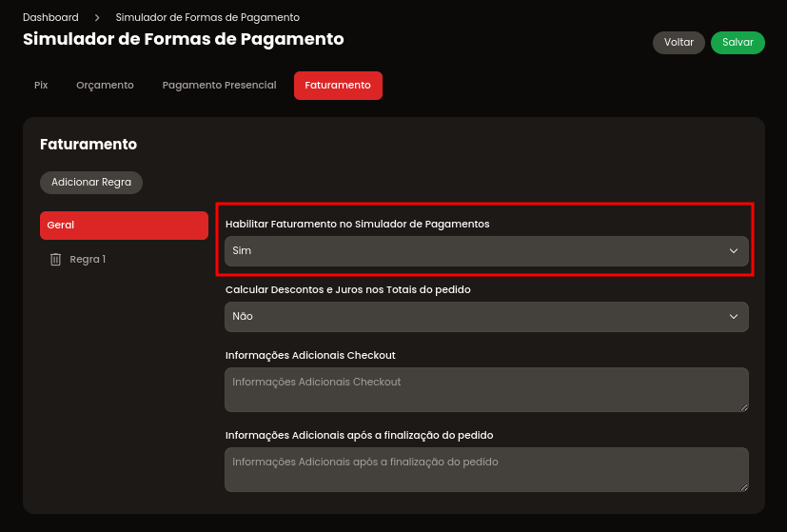Switch to the Orçamento tab
Image resolution: width=787 pixels, height=532 pixels.
point(105,86)
